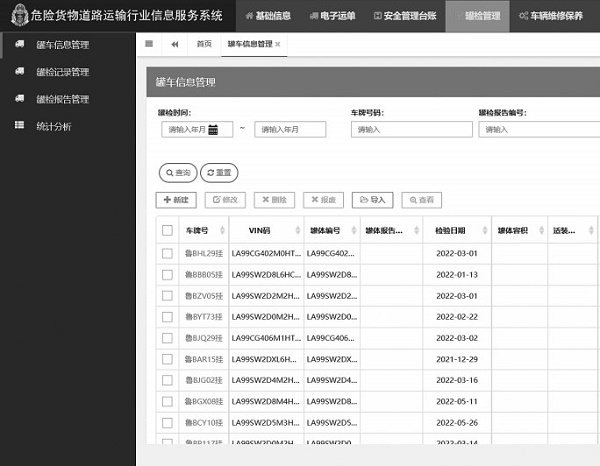
Task: Click the list icon beside 统计分析
Action: coord(18,126)
